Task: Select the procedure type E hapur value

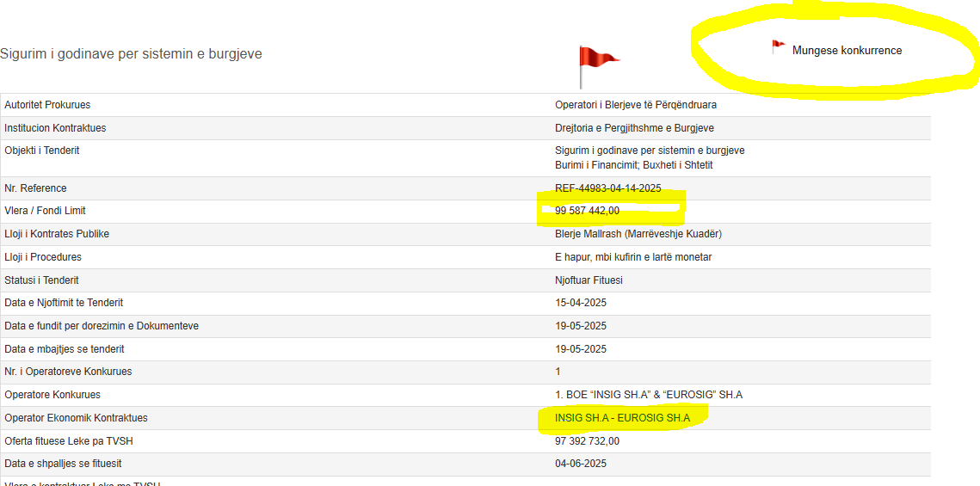Action: tap(632, 257)
